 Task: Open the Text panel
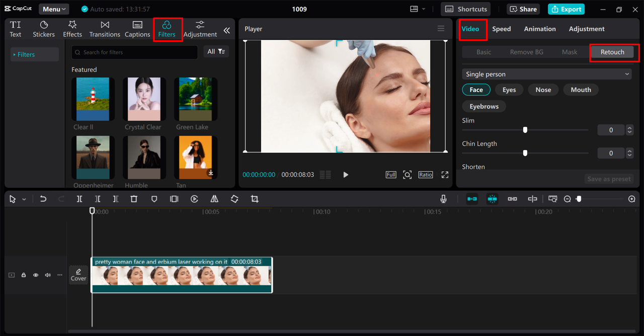click(16, 29)
